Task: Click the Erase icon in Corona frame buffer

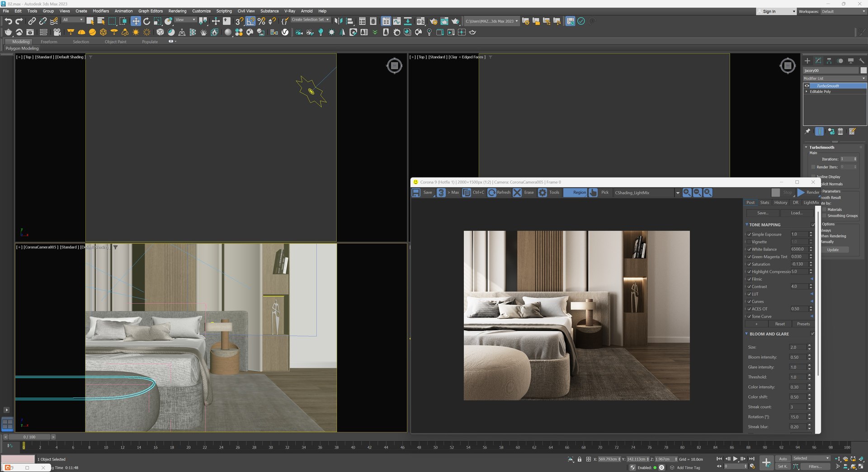Action: [x=517, y=193]
